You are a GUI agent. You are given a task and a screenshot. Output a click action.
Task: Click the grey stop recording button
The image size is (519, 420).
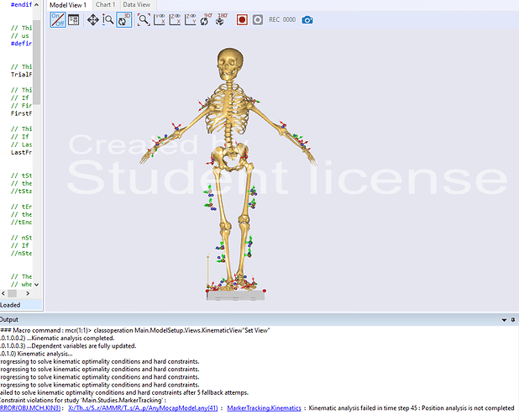click(x=258, y=20)
